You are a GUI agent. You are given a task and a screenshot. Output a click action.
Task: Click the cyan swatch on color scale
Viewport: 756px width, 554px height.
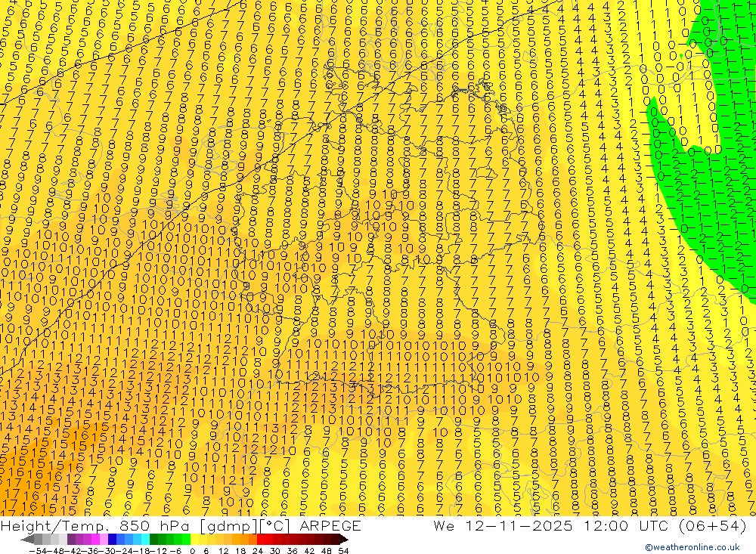coord(145,540)
